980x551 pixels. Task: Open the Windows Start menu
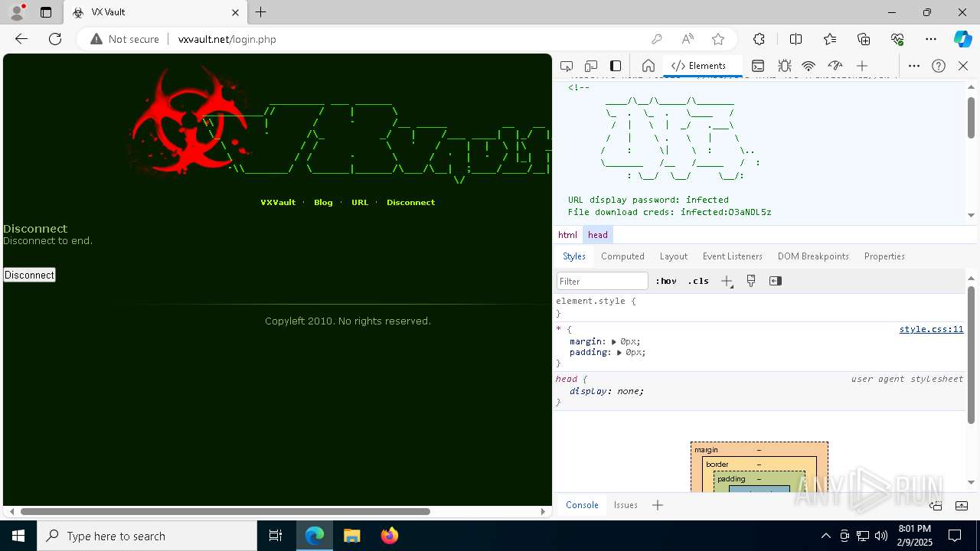pos(18,536)
